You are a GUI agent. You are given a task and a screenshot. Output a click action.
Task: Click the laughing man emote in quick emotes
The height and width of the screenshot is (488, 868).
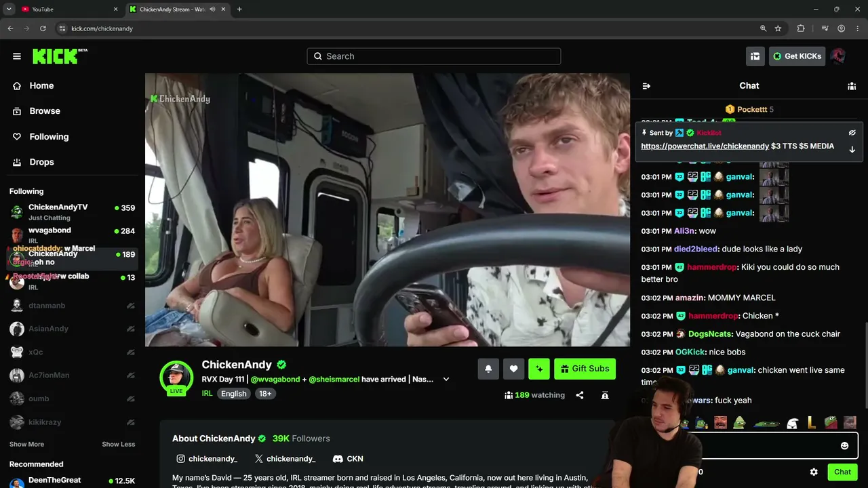pos(720,424)
